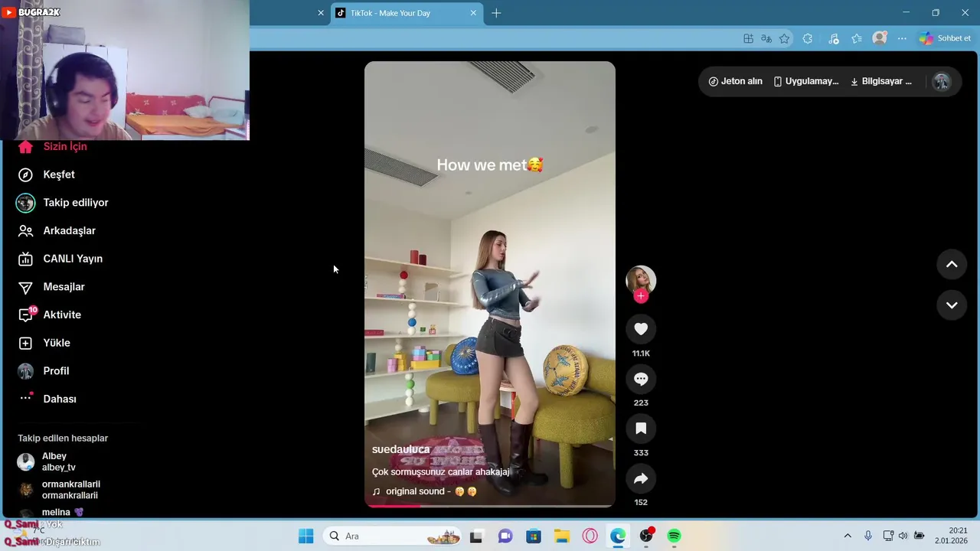Screen dimensions: 980x551
Task: Click Edge translate page icon
Action: tap(766, 38)
